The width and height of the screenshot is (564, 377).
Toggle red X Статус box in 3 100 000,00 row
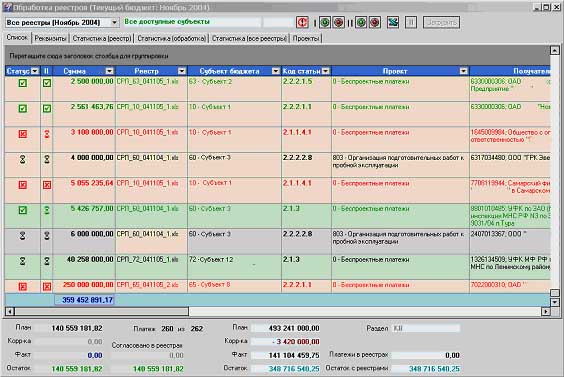[x=23, y=134]
